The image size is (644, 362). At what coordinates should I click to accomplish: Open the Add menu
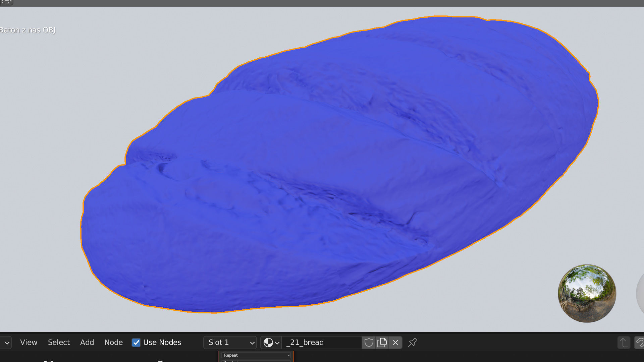[x=87, y=343]
